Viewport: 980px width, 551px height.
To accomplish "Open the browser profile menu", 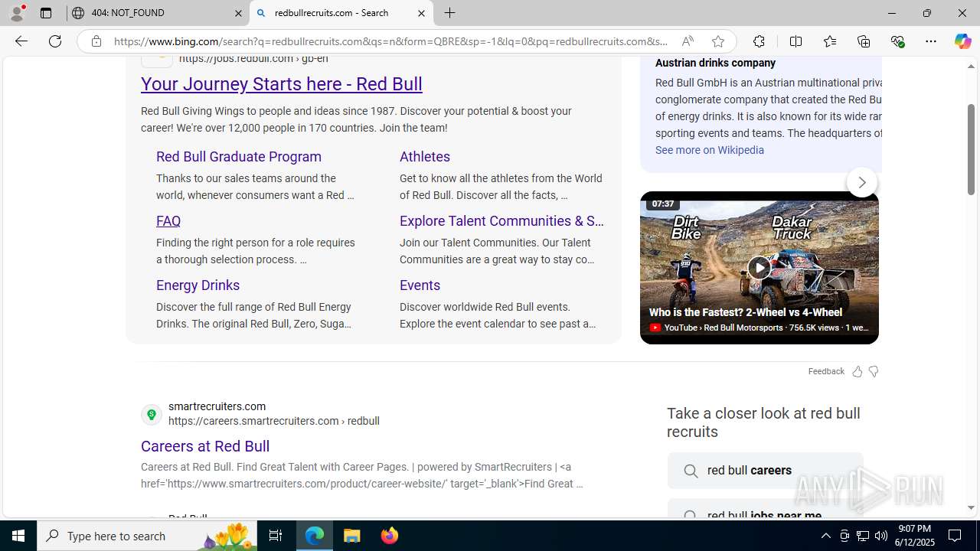I will (x=17, y=13).
